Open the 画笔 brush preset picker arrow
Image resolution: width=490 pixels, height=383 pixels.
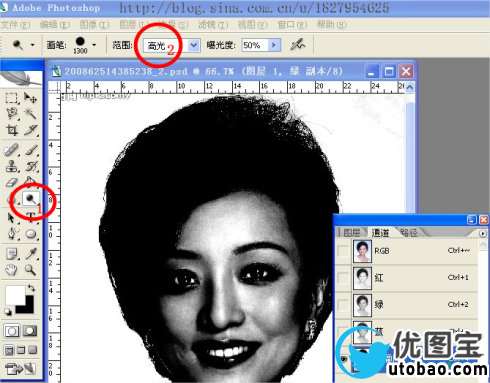(94, 45)
